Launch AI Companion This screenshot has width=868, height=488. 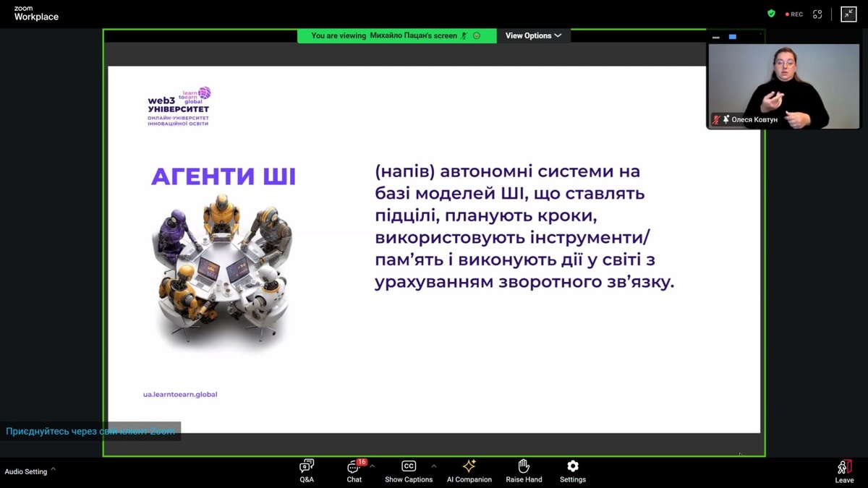point(469,471)
